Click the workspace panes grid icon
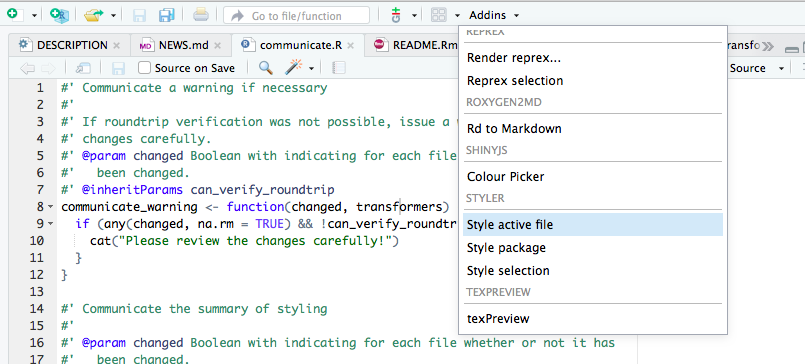805x364 pixels. pyautogui.click(x=438, y=15)
